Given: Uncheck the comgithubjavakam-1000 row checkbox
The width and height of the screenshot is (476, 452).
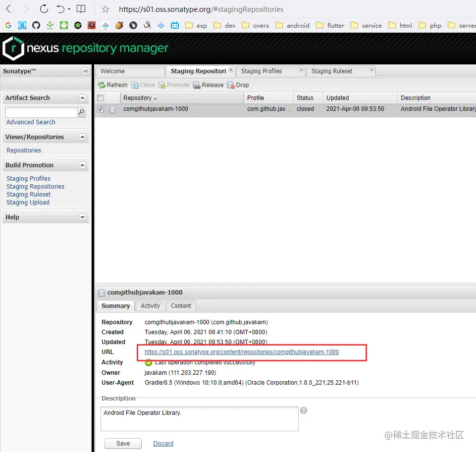Looking at the screenshot, I should tap(100, 109).
